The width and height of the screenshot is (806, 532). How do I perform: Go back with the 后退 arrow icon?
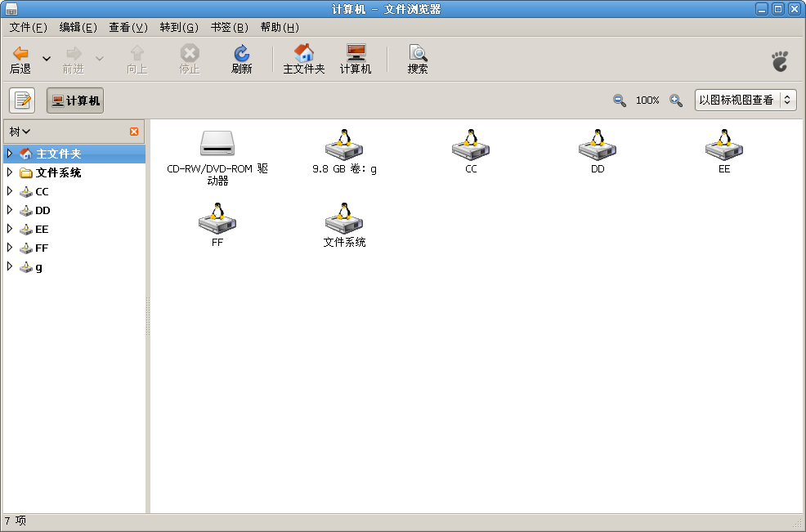(x=20, y=53)
